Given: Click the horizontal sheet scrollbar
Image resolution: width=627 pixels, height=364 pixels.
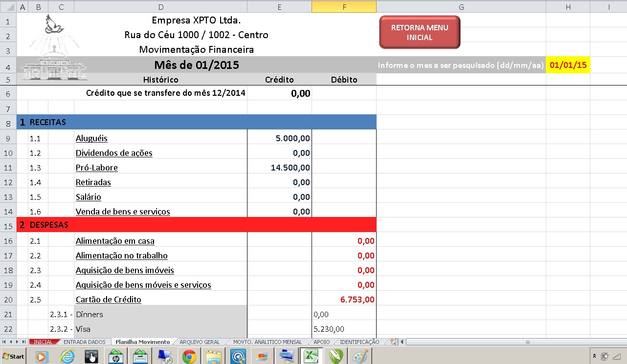Looking at the screenshot, I should point(528,342).
